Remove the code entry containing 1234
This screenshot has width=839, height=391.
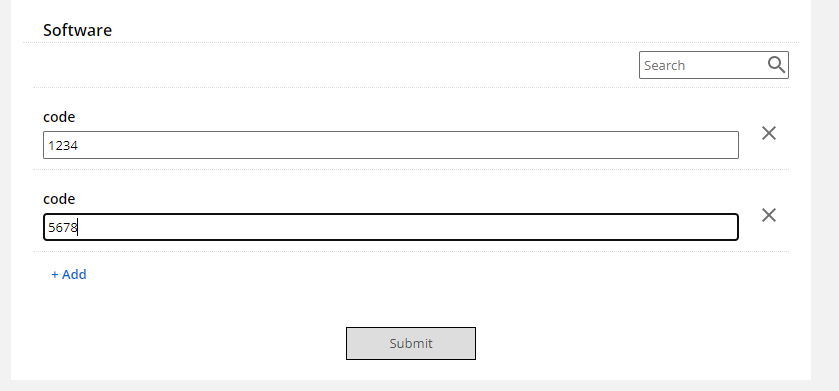point(769,133)
